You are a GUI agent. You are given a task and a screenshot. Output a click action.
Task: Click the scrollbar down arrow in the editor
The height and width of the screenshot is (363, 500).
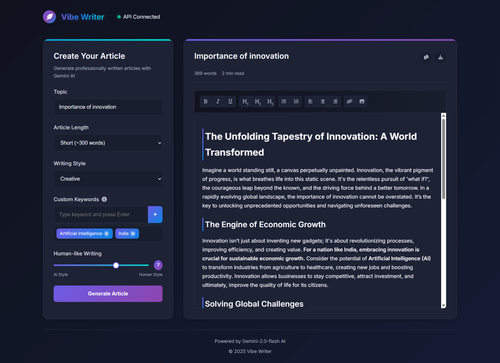(443, 306)
